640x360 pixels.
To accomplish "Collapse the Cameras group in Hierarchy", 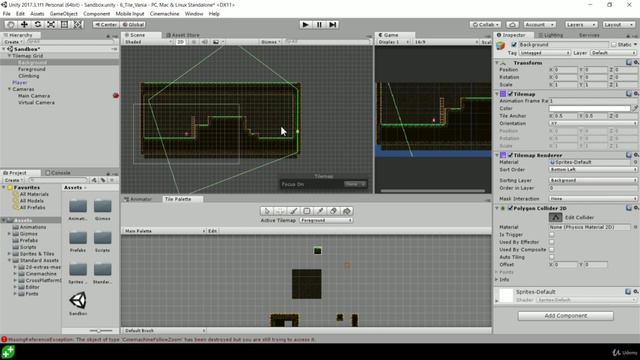I will [9, 89].
